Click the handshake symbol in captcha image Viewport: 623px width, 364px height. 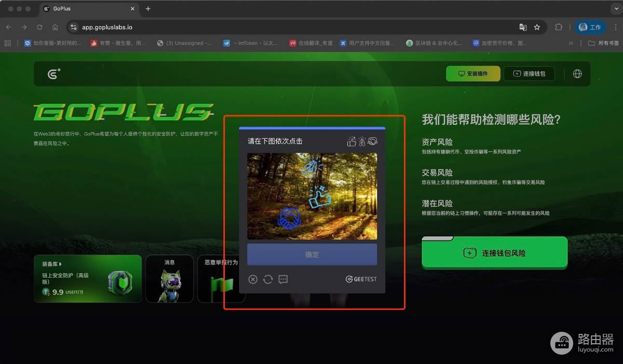288,218
